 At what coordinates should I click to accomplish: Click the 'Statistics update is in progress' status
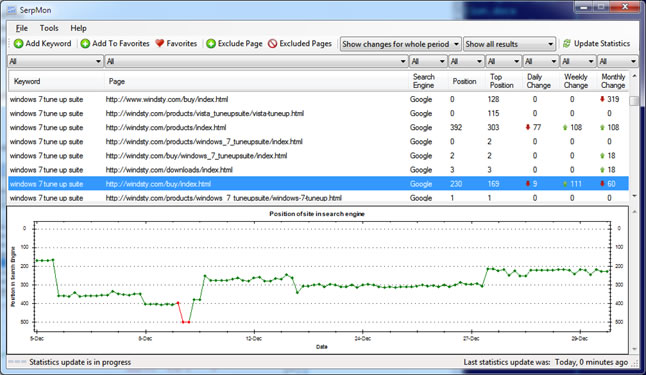point(80,362)
